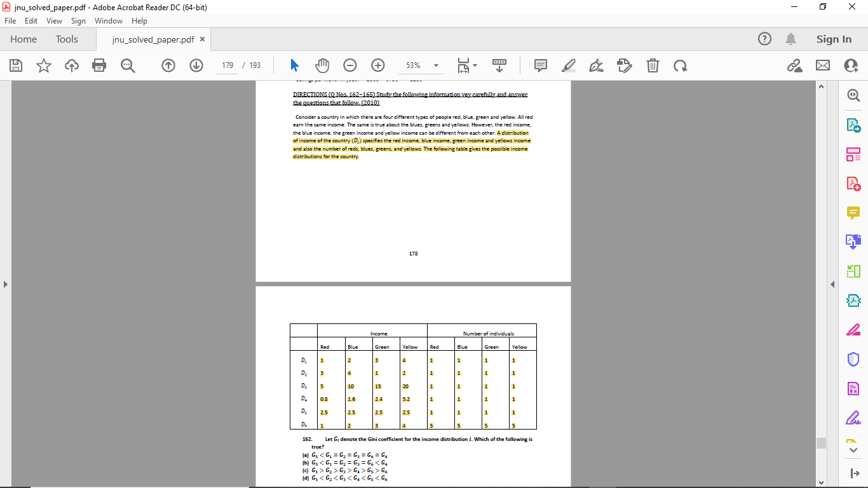Share the file via email icon
This screenshot has width=868, height=488.
click(x=823, y=65)
